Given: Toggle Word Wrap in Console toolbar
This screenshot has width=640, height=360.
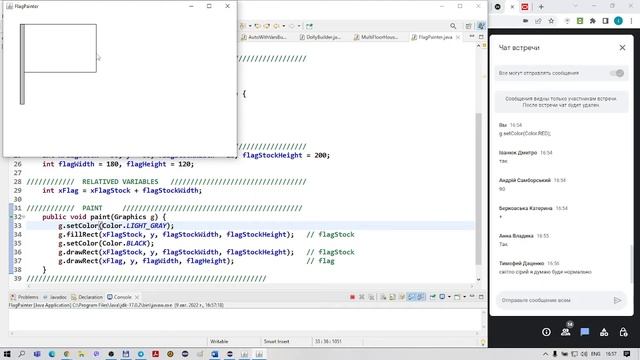Looking at the screenshot, I should [402, 297].
